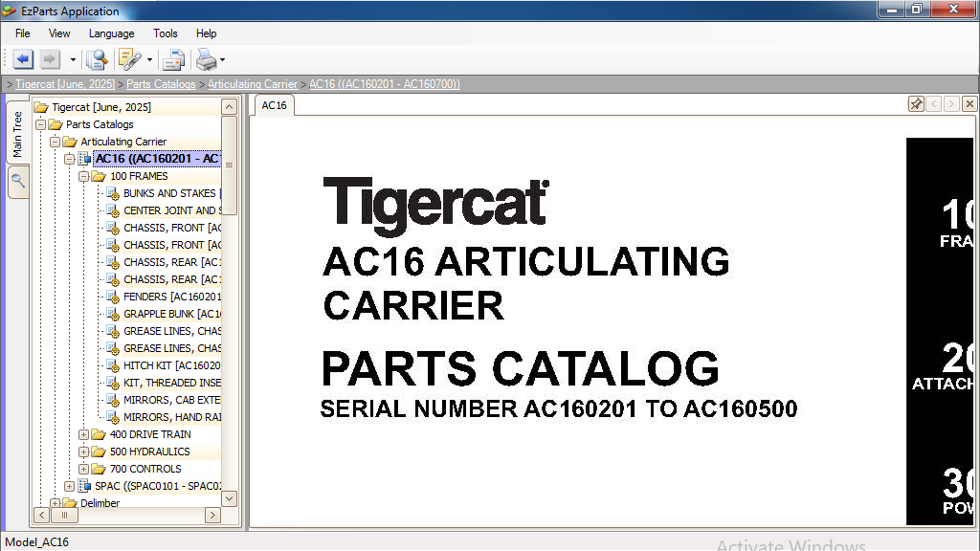
Task: Click the printer toolbar icon
Action: tap(206, 60)
